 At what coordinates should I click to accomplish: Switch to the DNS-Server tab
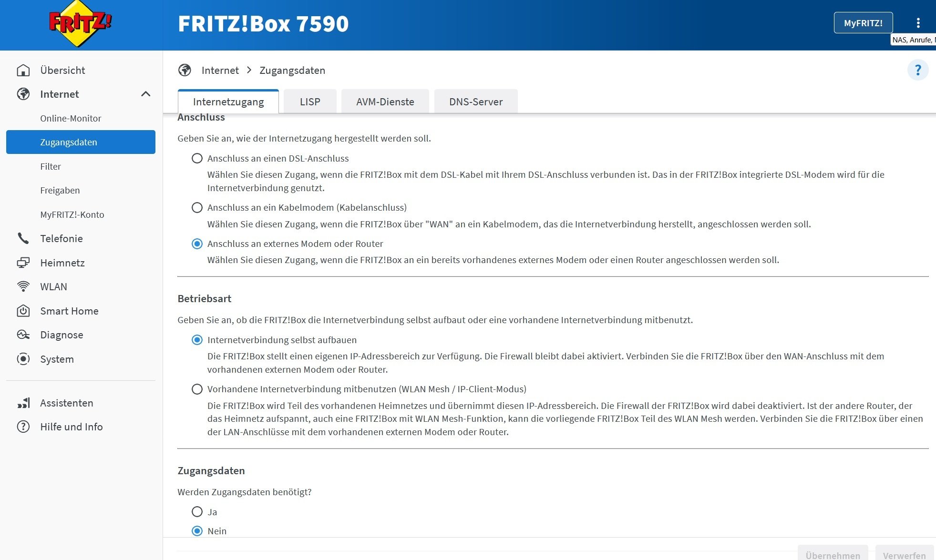click(x=475, y=102)
